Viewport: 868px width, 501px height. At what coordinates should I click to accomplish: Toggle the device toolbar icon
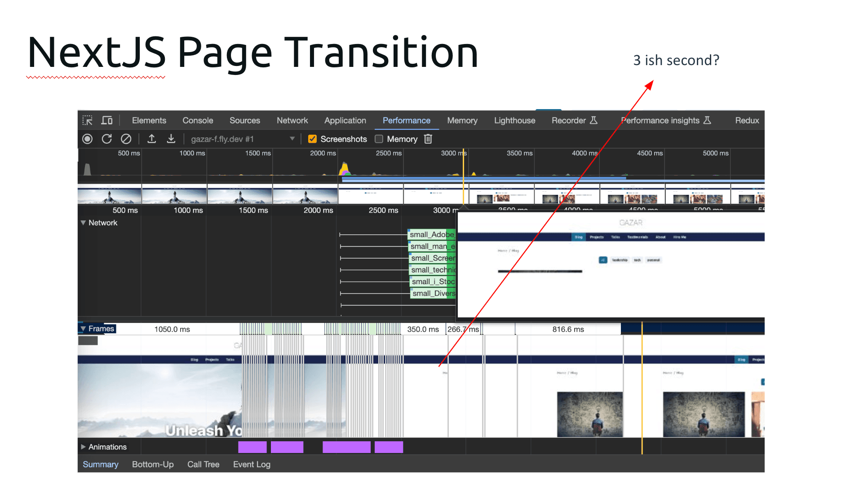(107, 120)
